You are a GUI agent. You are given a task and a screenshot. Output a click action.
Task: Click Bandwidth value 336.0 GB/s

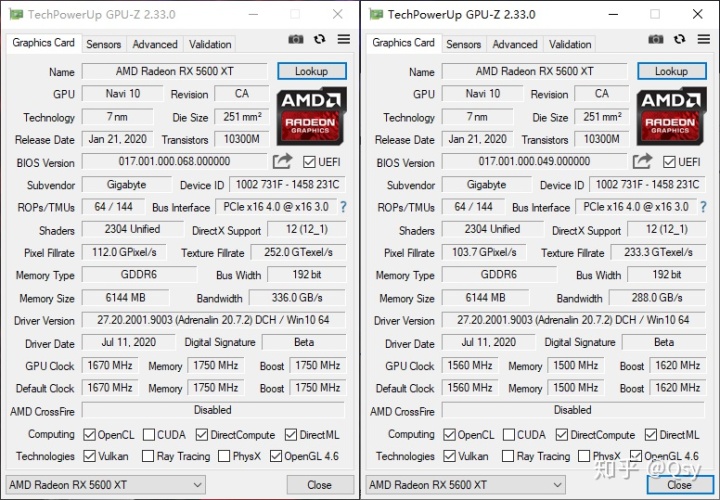pyautogui.click(x=297, y=298)
